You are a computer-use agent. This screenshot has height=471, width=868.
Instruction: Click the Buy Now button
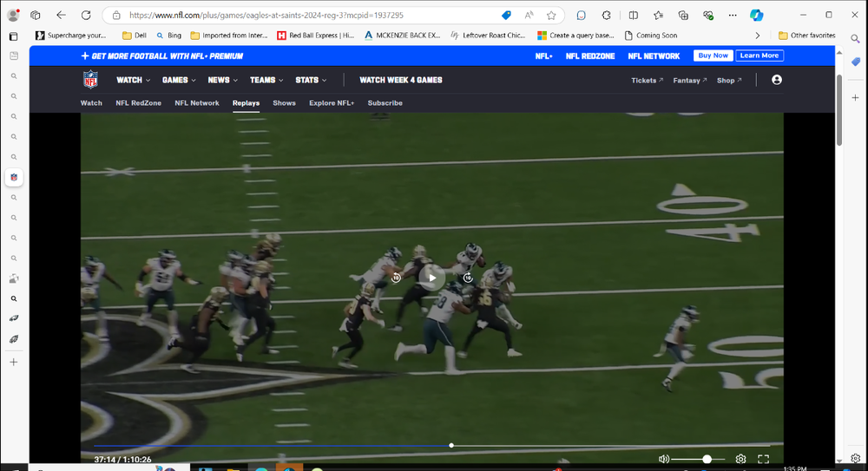[713, 56]
